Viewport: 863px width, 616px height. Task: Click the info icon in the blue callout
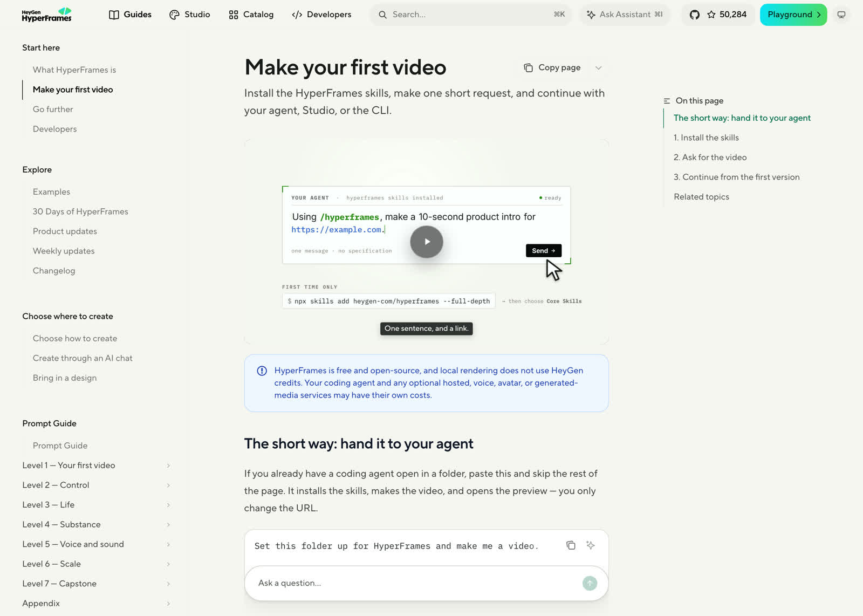coord(262,371)
